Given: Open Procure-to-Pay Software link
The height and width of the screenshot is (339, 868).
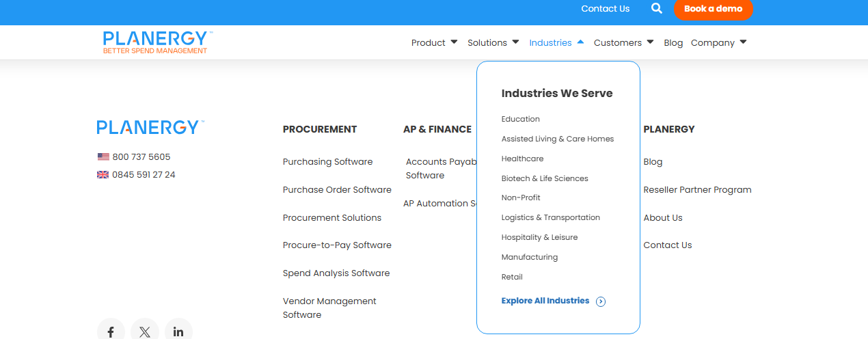Looking at the screenshot, I should [x=337, y=245].
